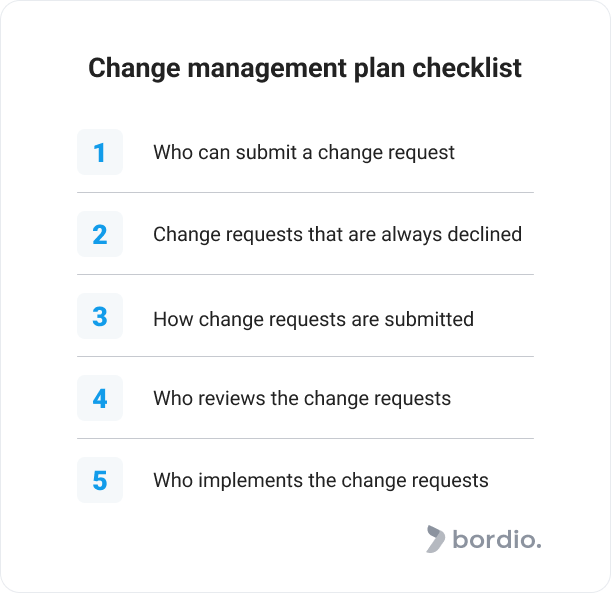
Task: Click the blue number 5 badge
Action: [100, 480]
